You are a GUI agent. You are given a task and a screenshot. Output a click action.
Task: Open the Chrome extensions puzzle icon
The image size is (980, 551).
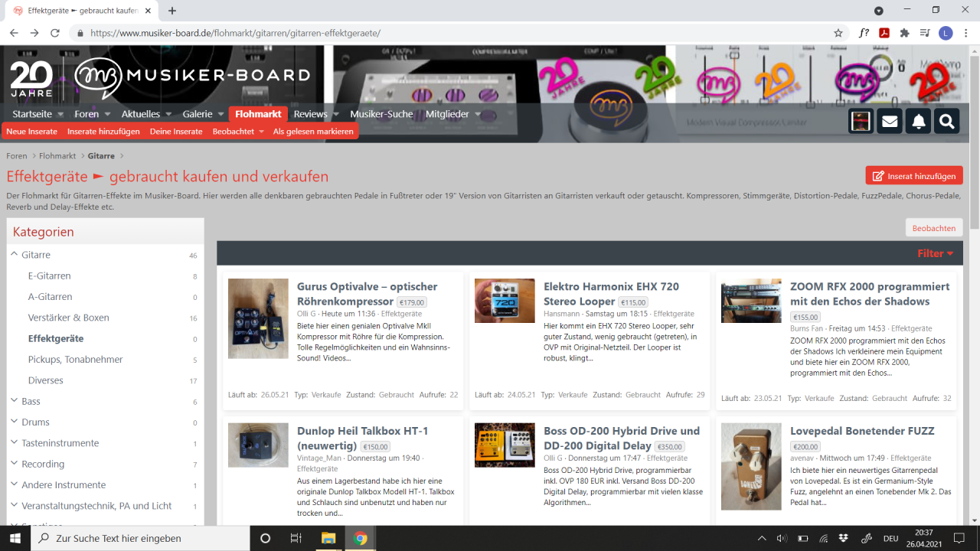pos(904,33)
